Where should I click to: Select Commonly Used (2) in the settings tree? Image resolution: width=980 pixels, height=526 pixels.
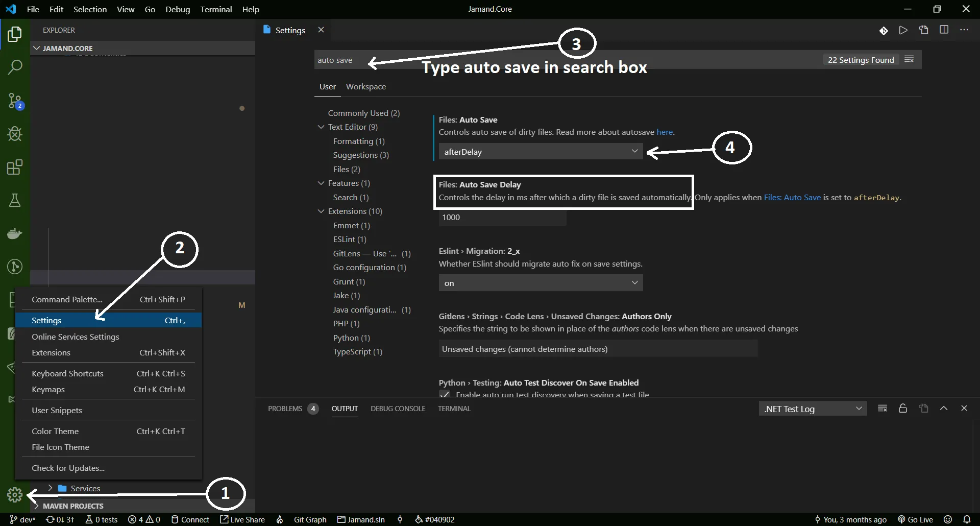(x=364, y=113)
